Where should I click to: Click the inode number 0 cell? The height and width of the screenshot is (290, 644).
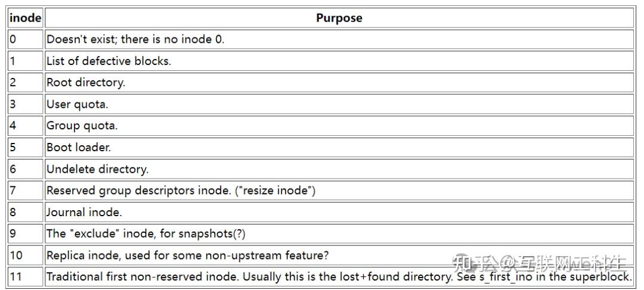(26, 39)
